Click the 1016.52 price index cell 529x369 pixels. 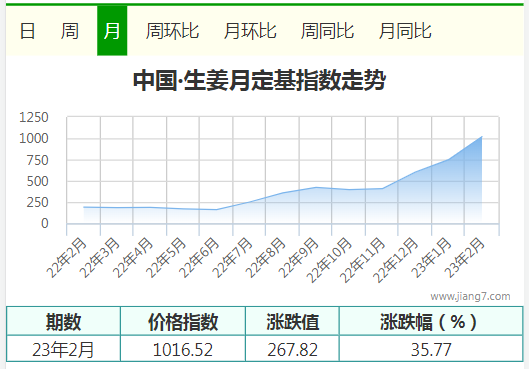[183, 349]
